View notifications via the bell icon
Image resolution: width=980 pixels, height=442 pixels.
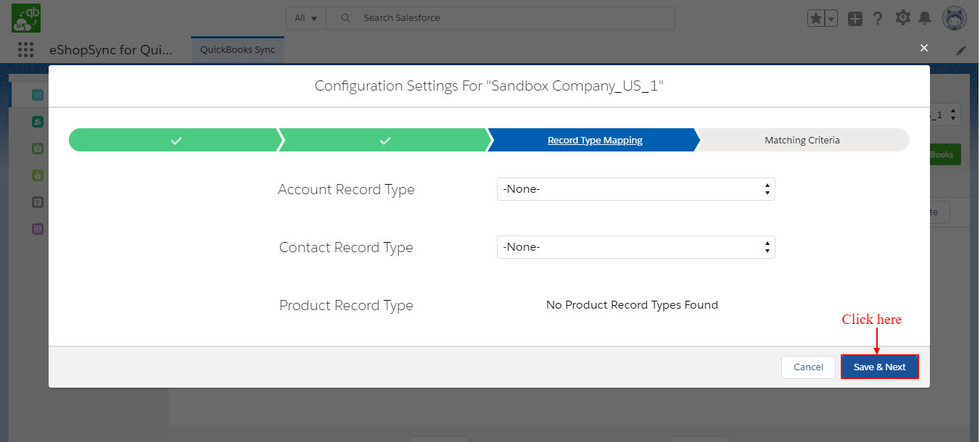[925, 18]
